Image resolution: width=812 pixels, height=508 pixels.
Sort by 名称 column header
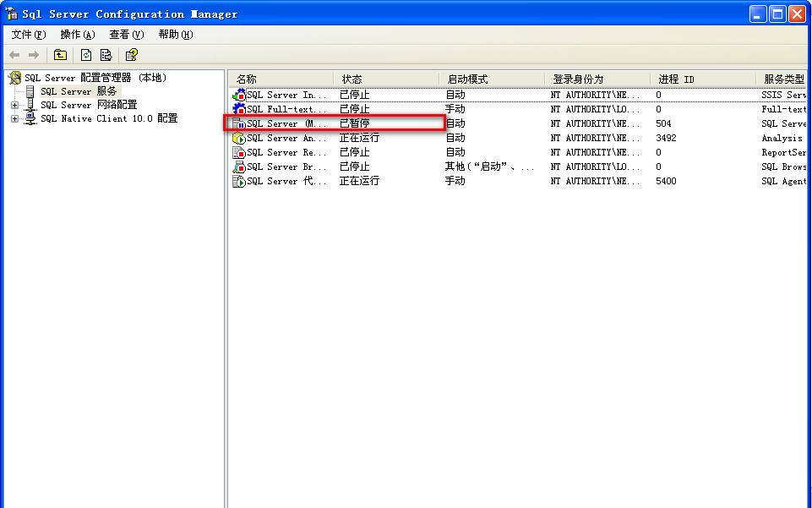coord(281,79)
